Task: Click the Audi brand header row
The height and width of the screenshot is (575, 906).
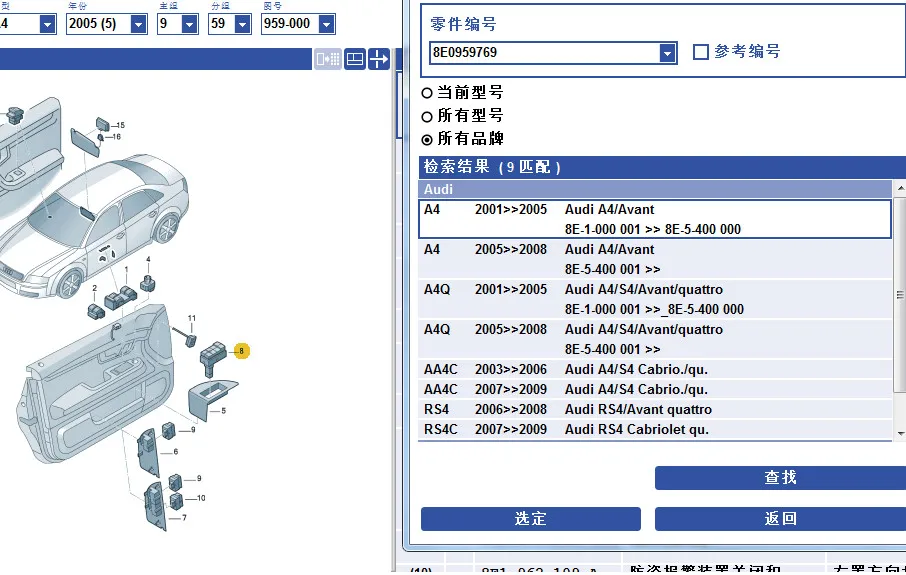Action: [655, 190]
